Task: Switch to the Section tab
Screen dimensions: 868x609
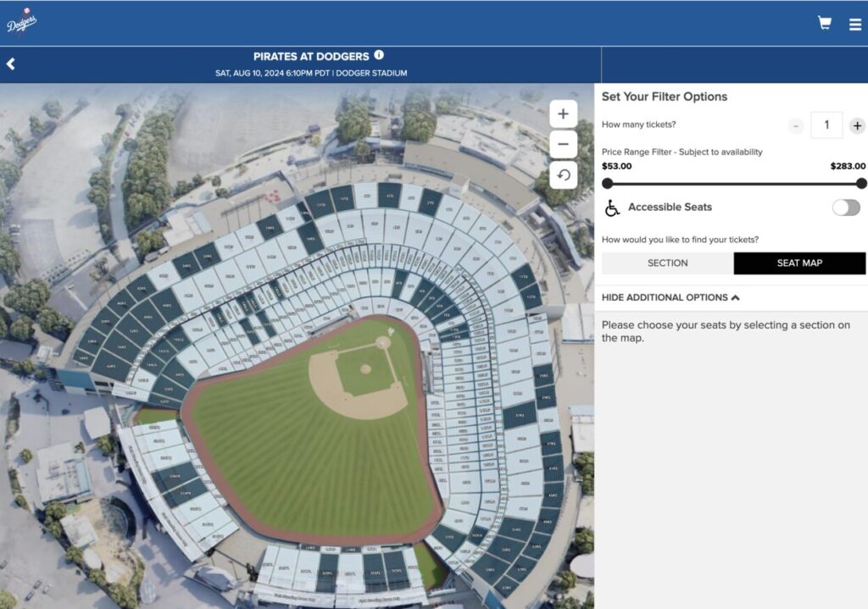Action: (x=667, y=263)
